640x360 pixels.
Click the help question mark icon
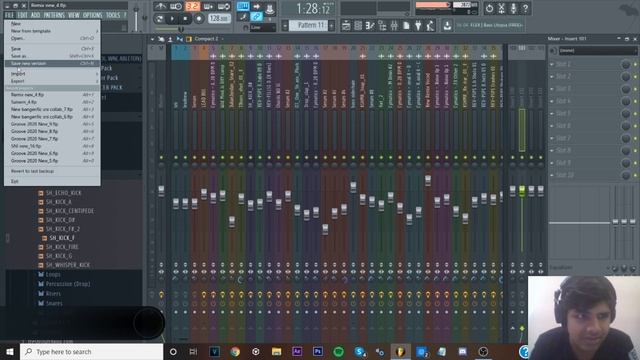click(526, 8)
